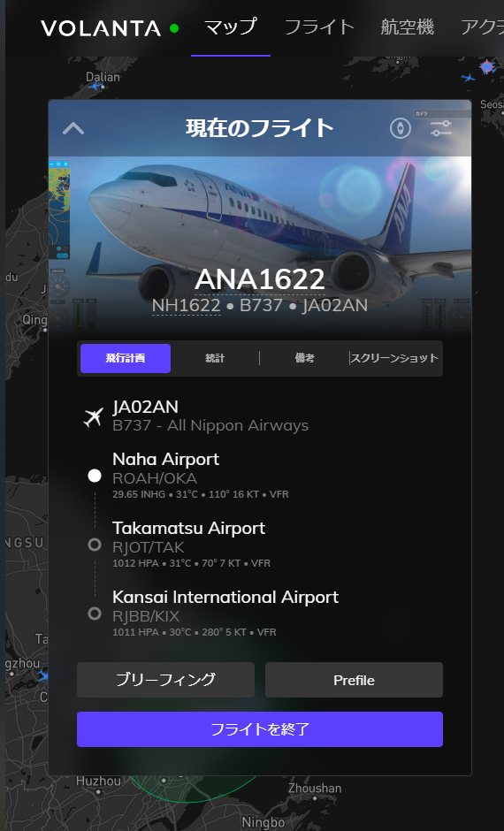Image resolution: width=504 pixels, height=831 pixels.
Task: Select the Naha Airport filled circle marker
Action: click(x=95, y=476)
